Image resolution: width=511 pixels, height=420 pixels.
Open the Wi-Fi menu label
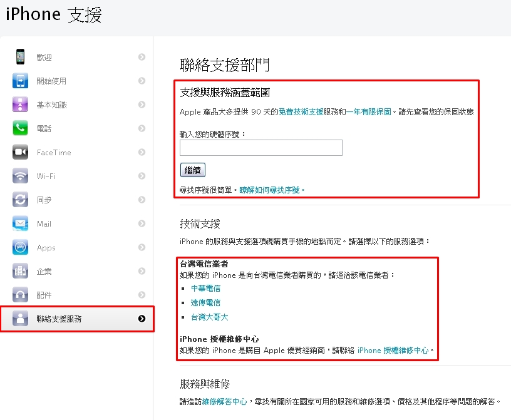[x=46, y=177]
